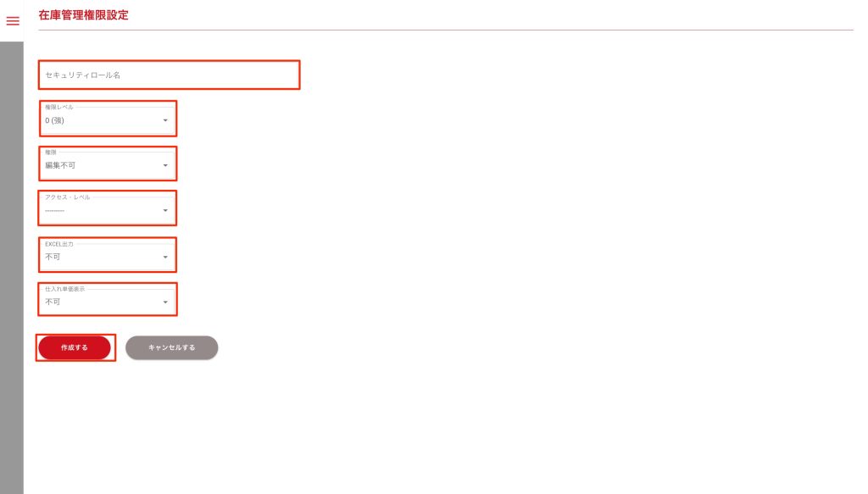Expand the empty アクセス・レベル select
868x494 pixels.
106,208
